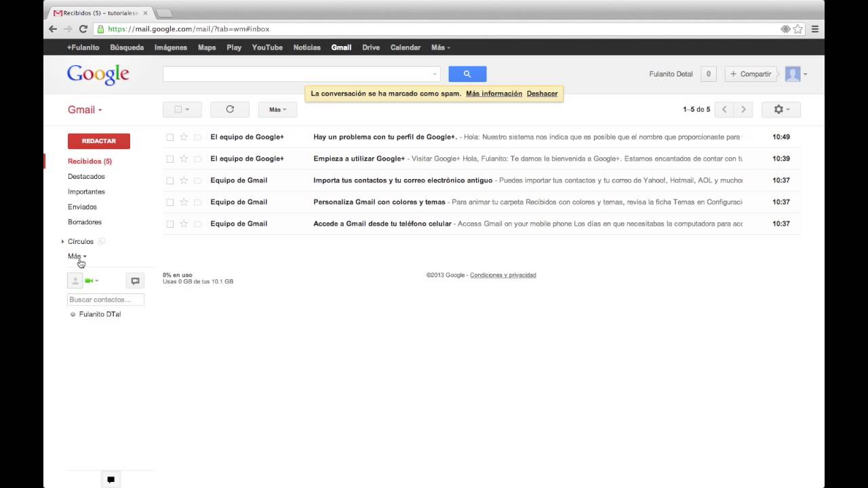Screen dimensions: 868x488
Task: Open the Chrome hamburger menu
Action: click(x=815, y=29)
